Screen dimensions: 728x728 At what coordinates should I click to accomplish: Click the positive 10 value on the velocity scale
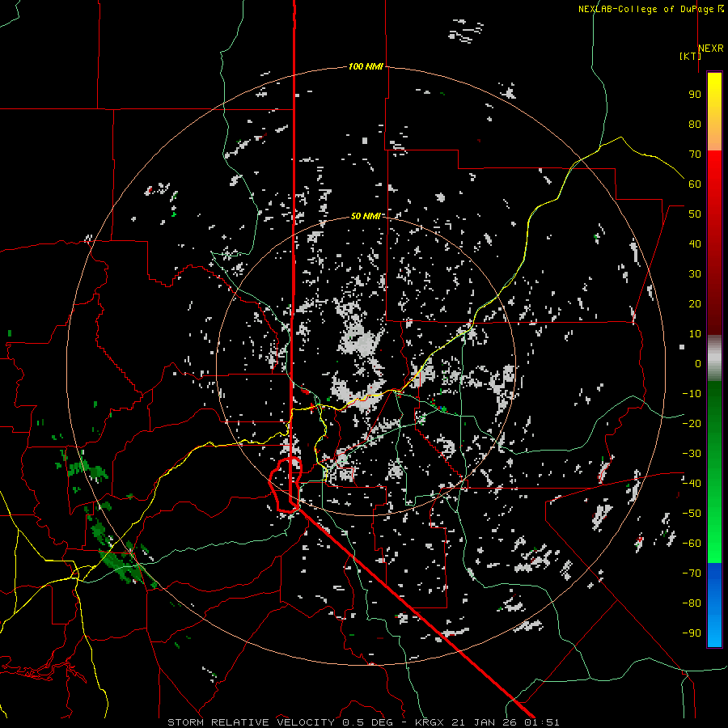coord(695,334)
